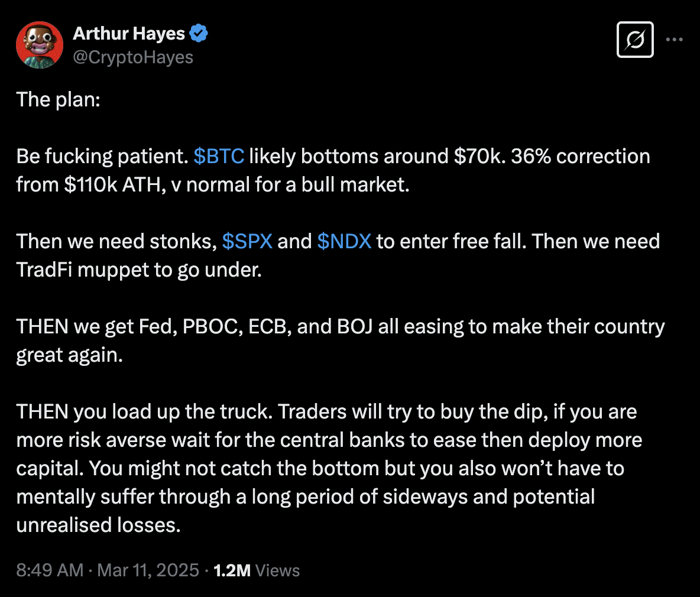Open the $SPX cashtag link

247,241
